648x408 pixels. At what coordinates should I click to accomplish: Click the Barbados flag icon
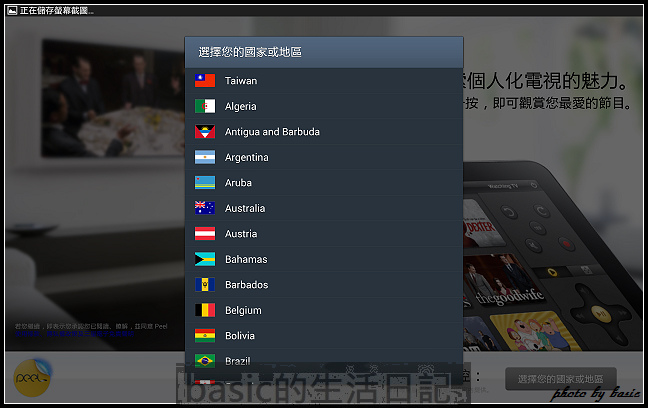point(205,285)
